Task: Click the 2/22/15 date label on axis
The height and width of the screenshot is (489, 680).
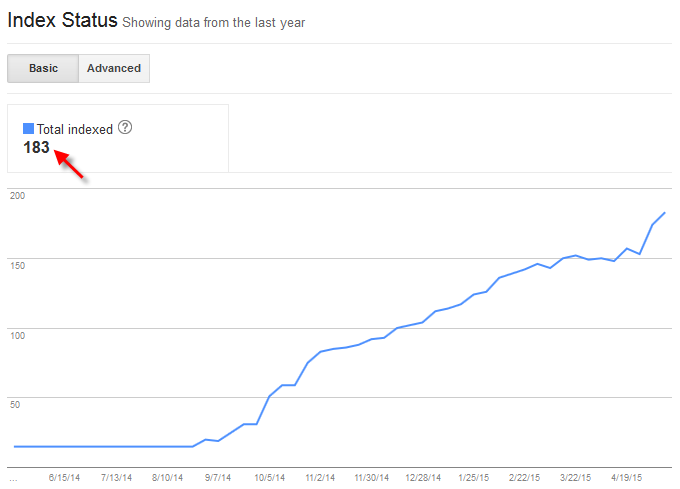Action: pos(525,478)
